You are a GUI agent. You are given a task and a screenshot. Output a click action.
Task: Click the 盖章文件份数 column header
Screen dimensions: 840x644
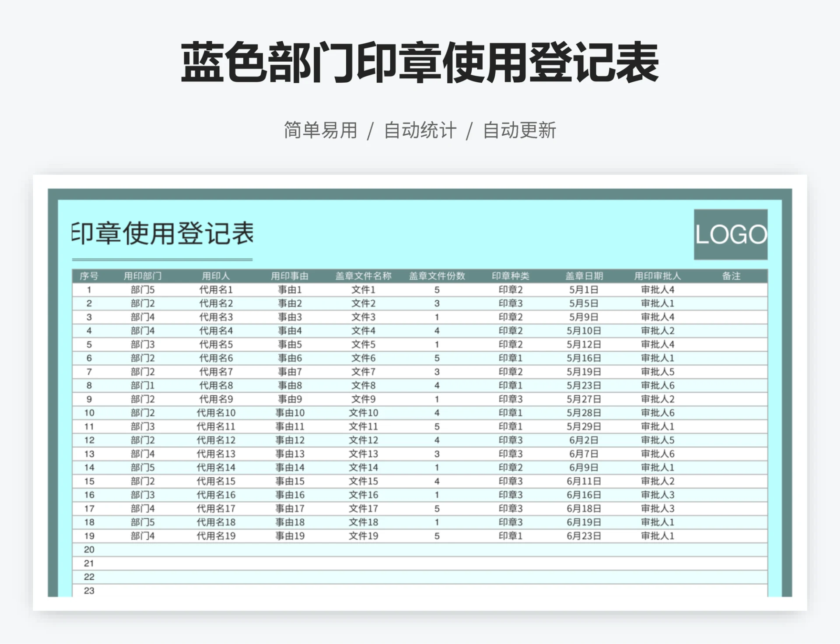tap(436, 276)
